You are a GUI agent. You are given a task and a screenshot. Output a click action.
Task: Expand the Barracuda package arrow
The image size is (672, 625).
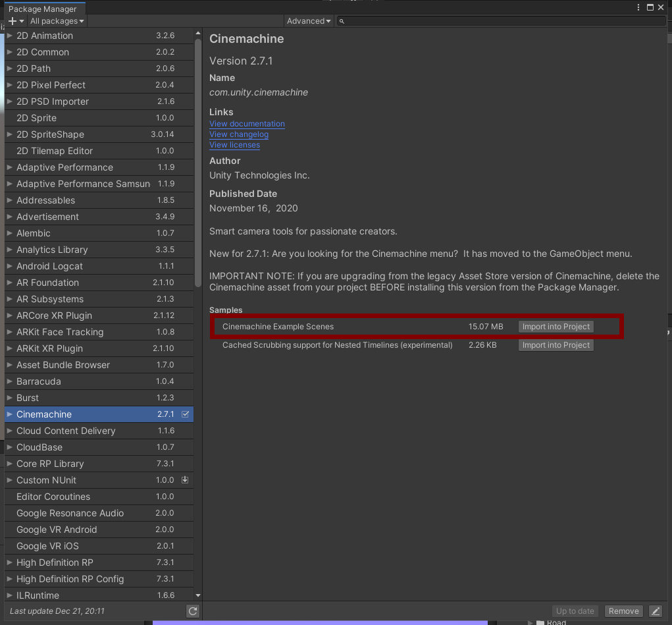(x=9, y=381)
